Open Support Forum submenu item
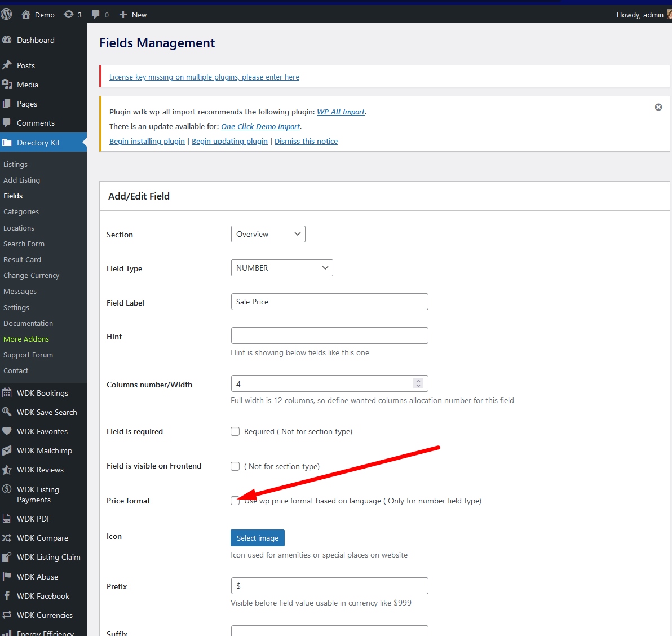The width and height of the screenshot is (672, 636). [x=28, y=355]
